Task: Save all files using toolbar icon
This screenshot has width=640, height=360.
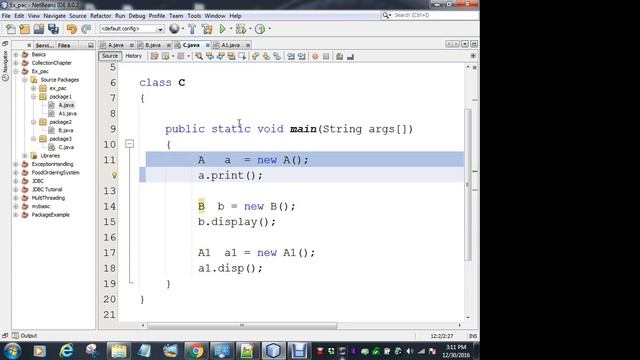Action: point(53,29)
